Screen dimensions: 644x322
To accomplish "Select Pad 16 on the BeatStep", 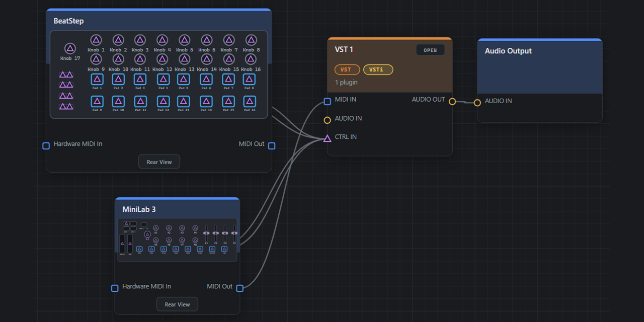I will point(249,102).
